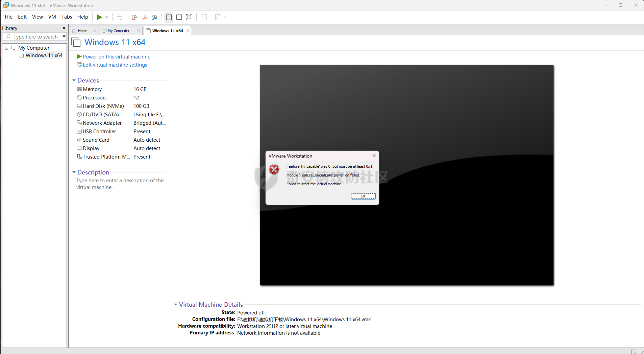Click the green Power On toolbar button
Image resolution: width=644 pixels, height=354 pixels.
(99, 17)
